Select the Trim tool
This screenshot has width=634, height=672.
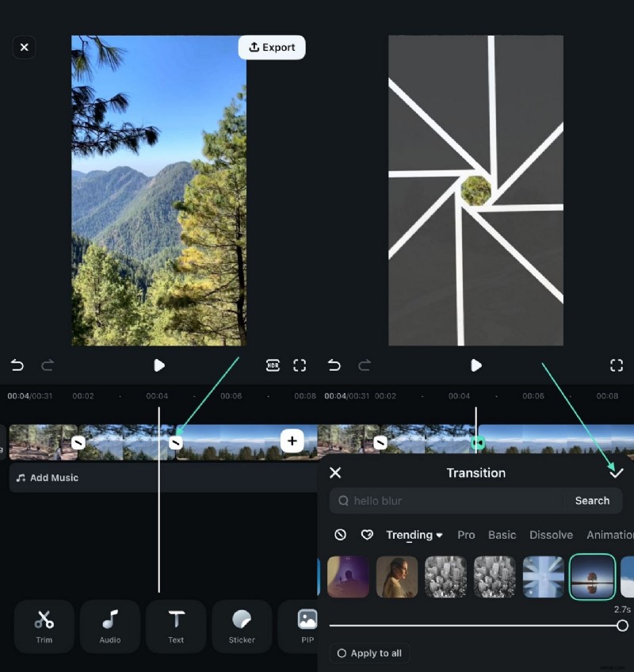tap(44, 626)
